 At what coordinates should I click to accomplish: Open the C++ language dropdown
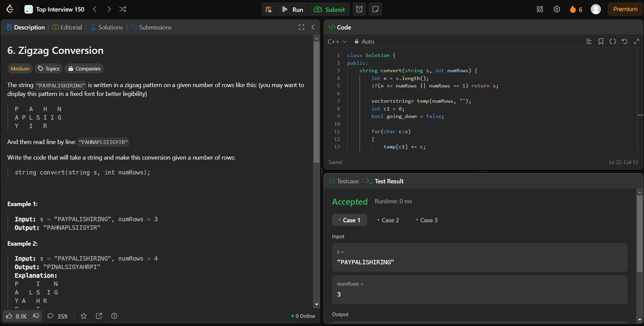click(333, 41)
